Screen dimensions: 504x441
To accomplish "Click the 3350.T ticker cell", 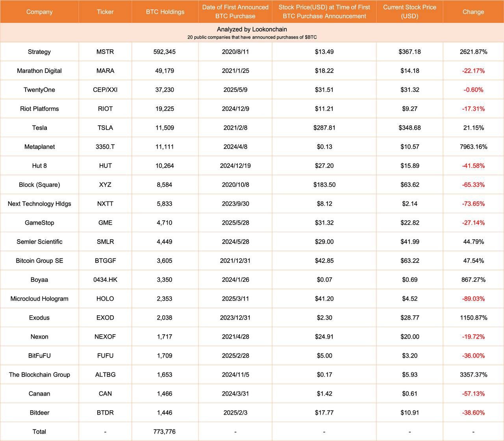I will click(105, 147).
